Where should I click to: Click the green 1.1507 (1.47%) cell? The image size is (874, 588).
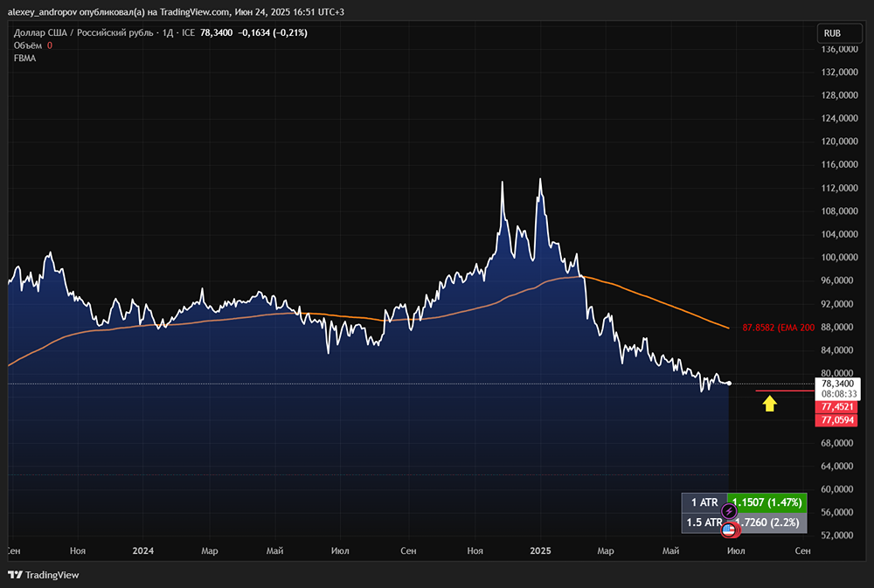767,502
